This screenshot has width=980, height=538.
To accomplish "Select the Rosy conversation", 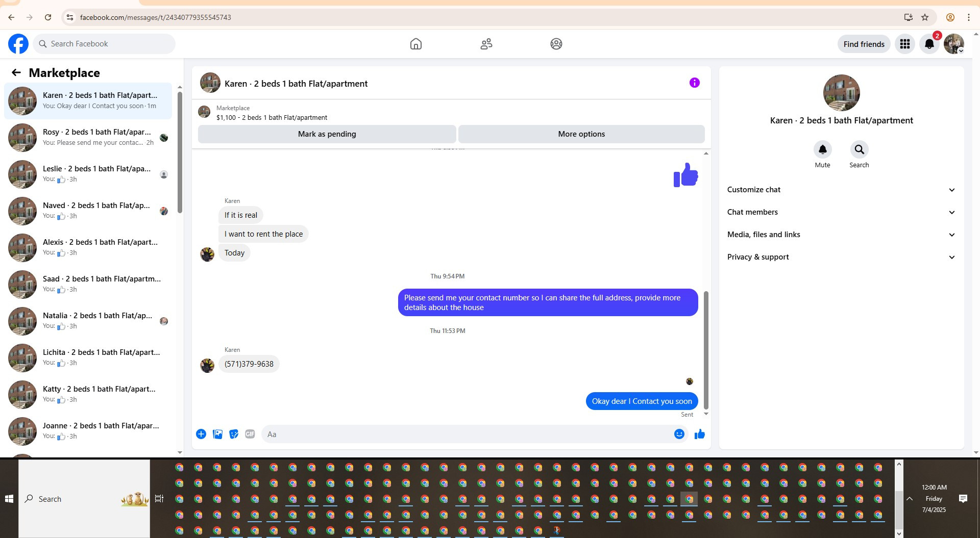I will [x=88, y=138].
